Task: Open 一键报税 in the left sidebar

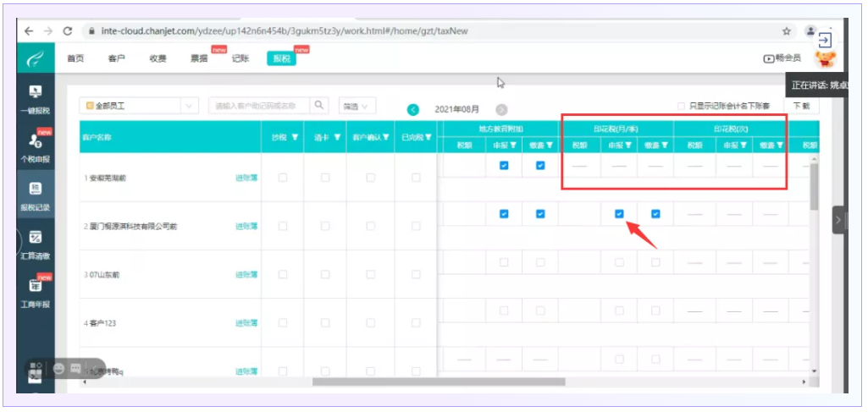Action: pyautogui.click(x=35, y=96)
